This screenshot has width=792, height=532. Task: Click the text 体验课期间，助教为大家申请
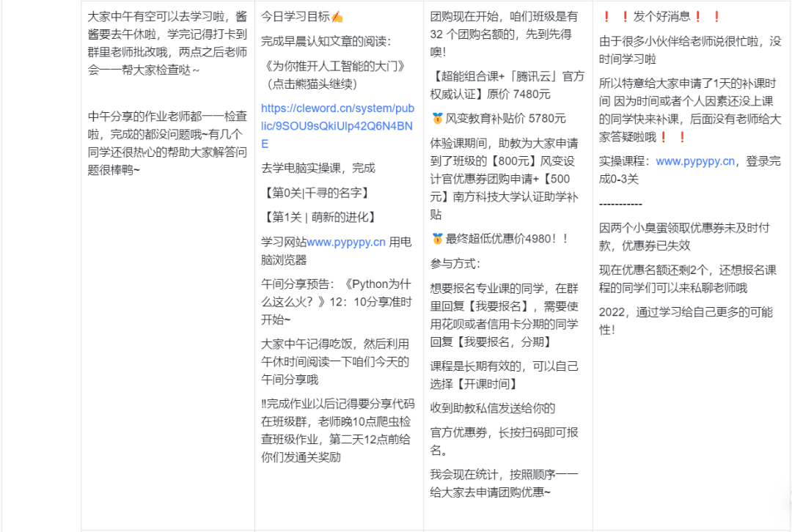tap(504, 144)
